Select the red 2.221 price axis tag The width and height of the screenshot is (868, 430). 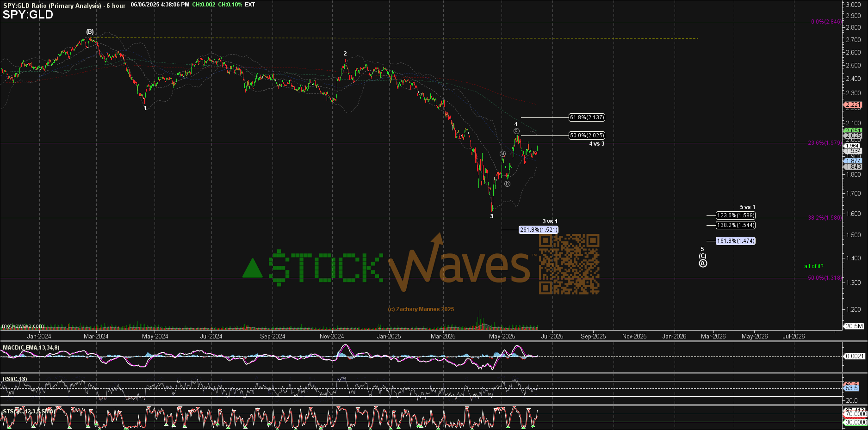click(853, 104)
